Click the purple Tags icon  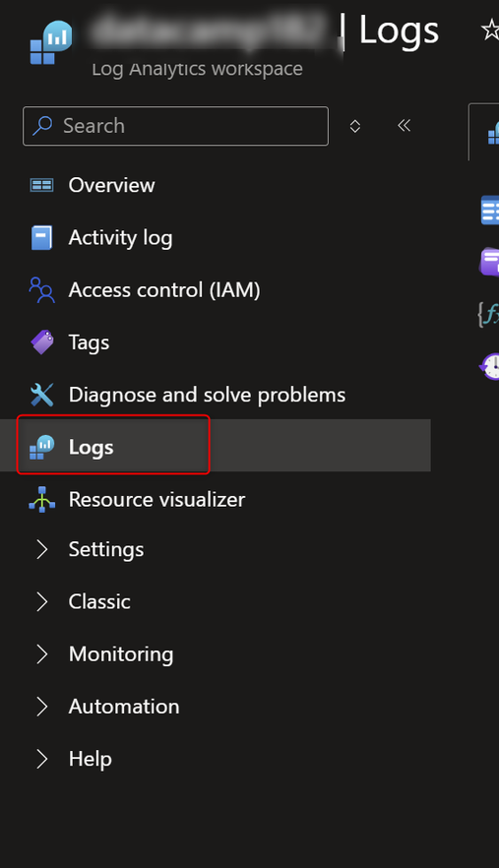pyautogui.click(x=42, y=342)
